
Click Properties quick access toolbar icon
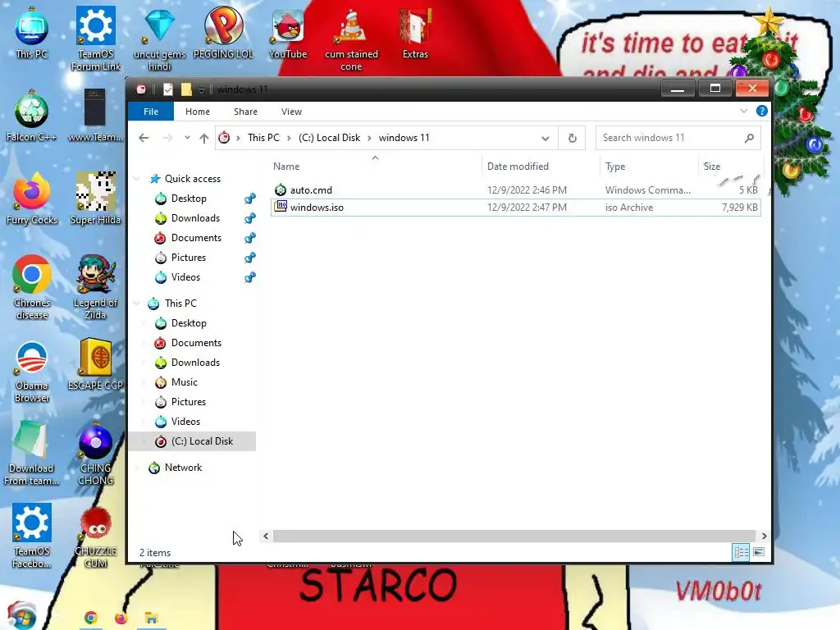pyautogui.click(x=167, y=89)
